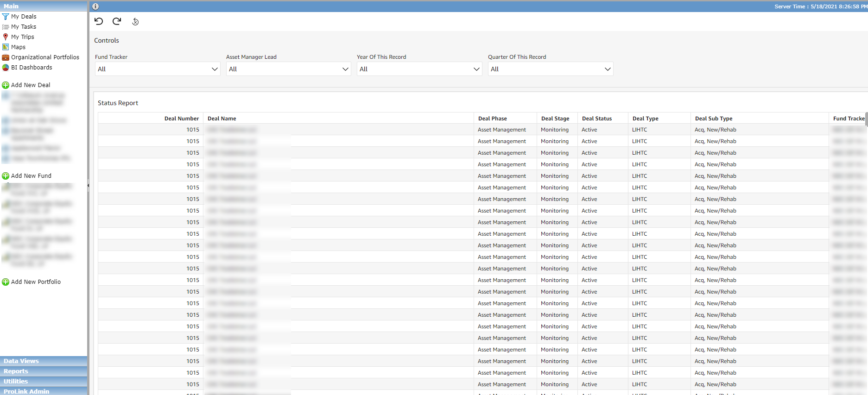Open My Deals link
868x395 pixels.
[x=24, y=17]
